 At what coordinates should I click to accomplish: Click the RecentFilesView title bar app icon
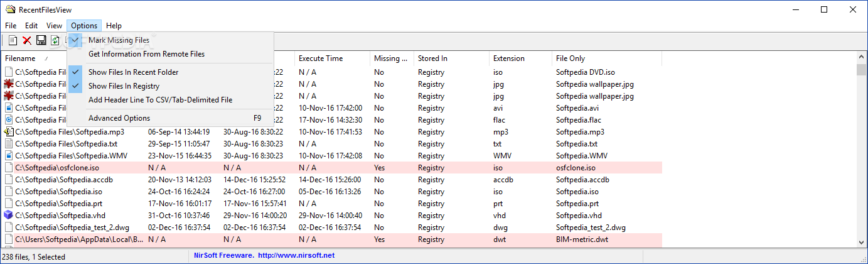pos(10,9)
